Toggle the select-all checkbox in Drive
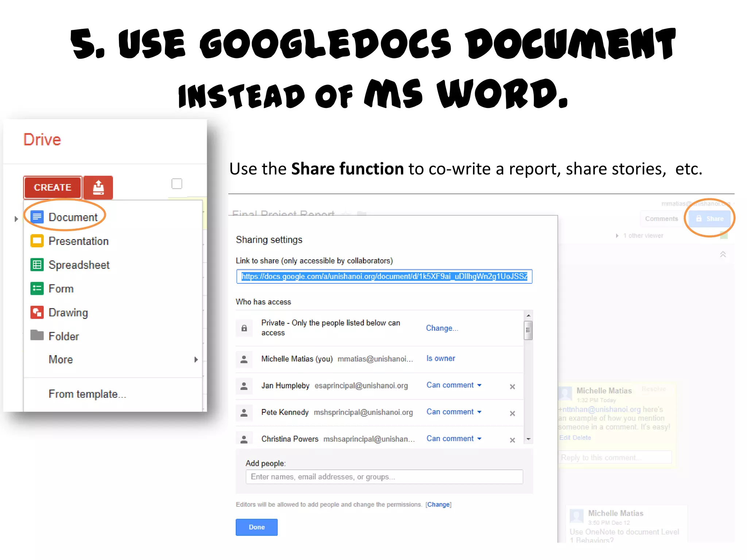Viewport: 747px width, 560px height. coord(177,184)
